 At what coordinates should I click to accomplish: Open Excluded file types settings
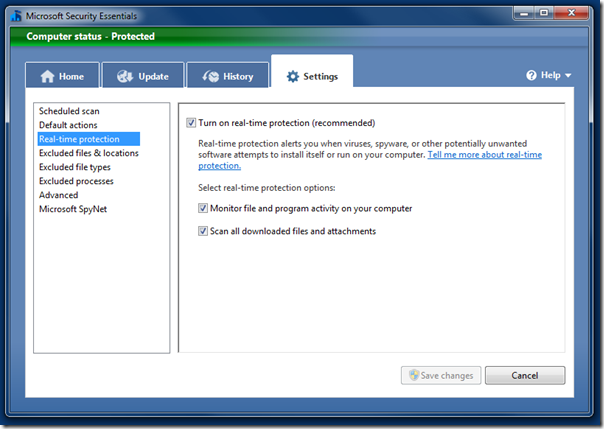click(x=75, y=167)
